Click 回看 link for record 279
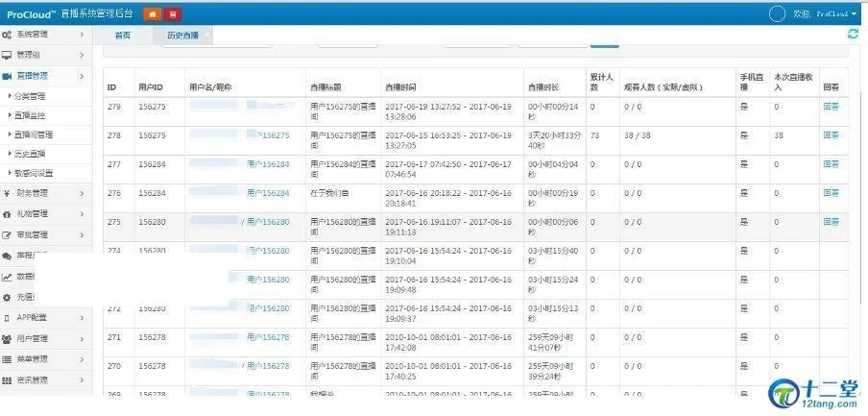This screenshot has height=416, width=868. click(x=831, y=107)
